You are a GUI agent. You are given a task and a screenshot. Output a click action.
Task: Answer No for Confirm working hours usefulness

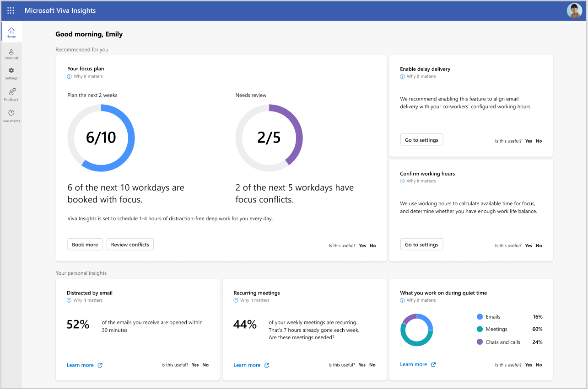click(x=539, y=246)
